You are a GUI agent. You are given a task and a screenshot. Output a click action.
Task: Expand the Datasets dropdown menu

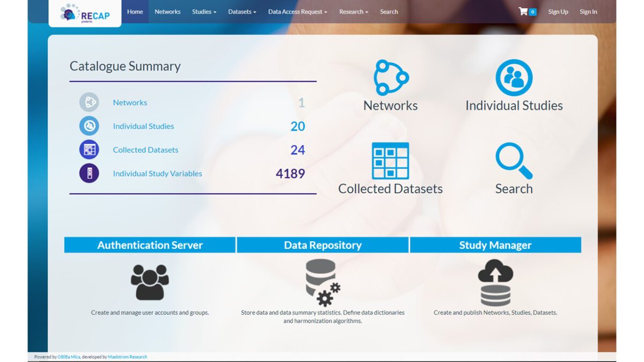point(242,12)
